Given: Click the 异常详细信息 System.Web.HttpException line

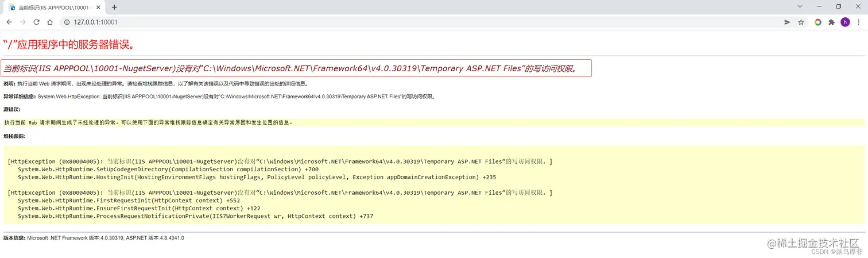Looking at the screenshot, I should point(219,97).
